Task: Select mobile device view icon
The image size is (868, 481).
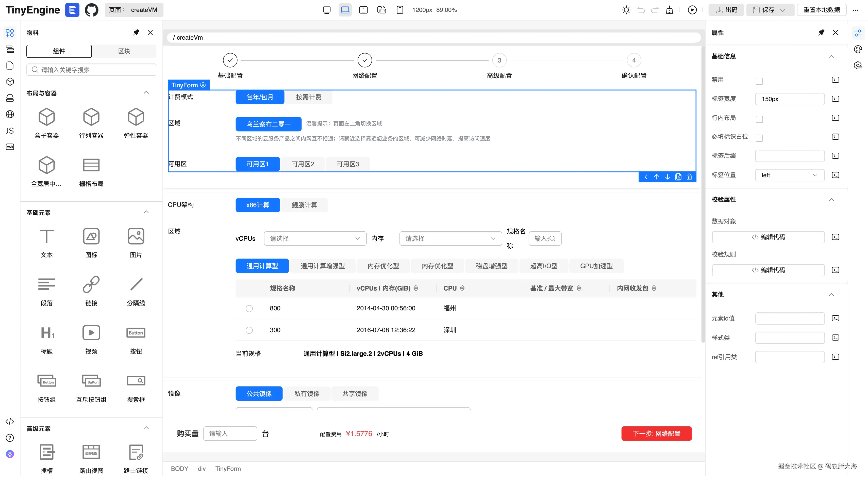Action: 400,10
